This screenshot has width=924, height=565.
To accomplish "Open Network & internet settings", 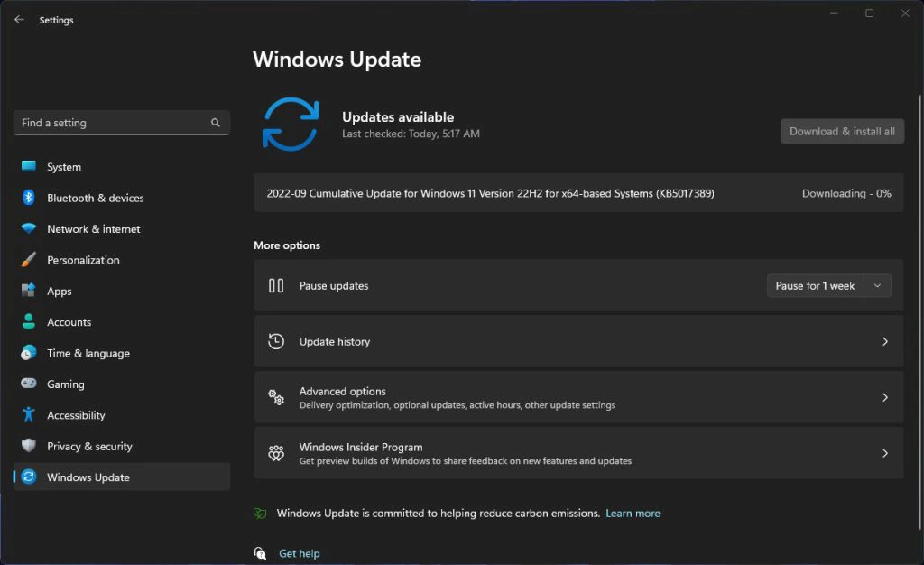I will click(122, 228).
